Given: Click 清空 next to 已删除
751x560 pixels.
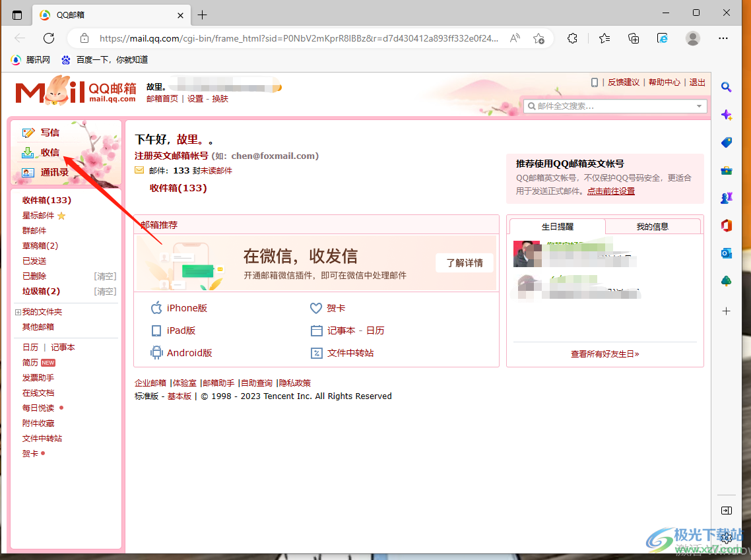Looking at the screenshot, I should click(106, 276).
